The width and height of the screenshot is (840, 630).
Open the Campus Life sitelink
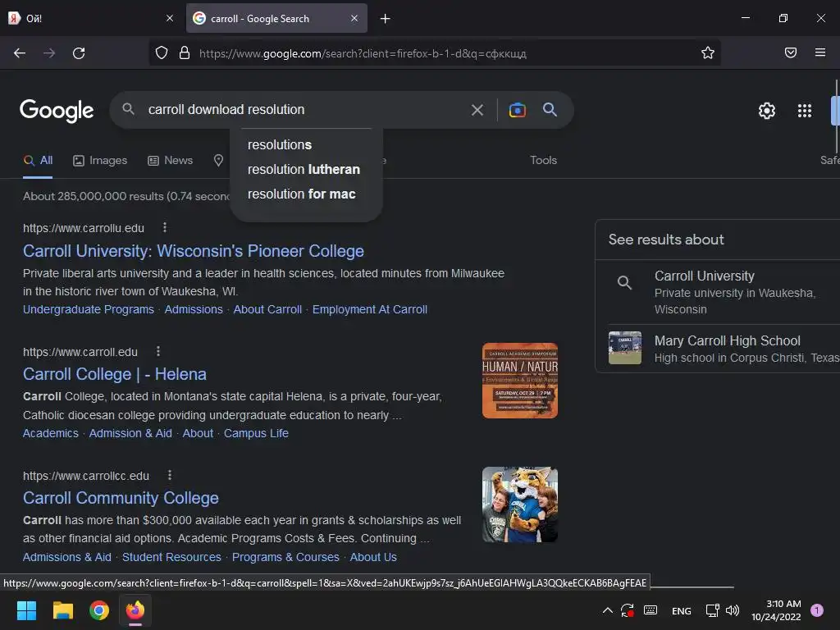click(x=256, y=433)
